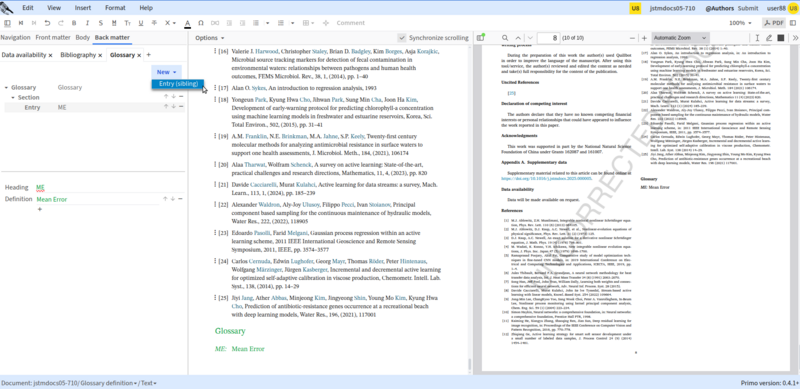
Task: Open the New dropdown button
Action: coord(166,72)
